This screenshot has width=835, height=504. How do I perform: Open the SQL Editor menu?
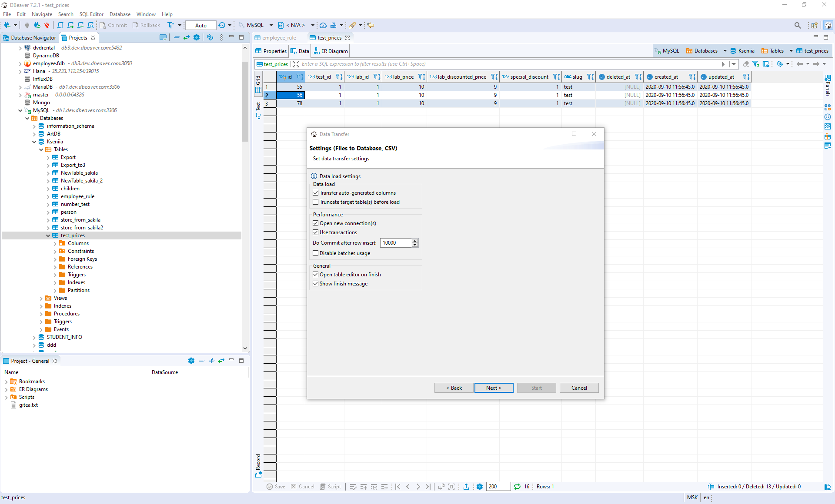click(91, 14)
